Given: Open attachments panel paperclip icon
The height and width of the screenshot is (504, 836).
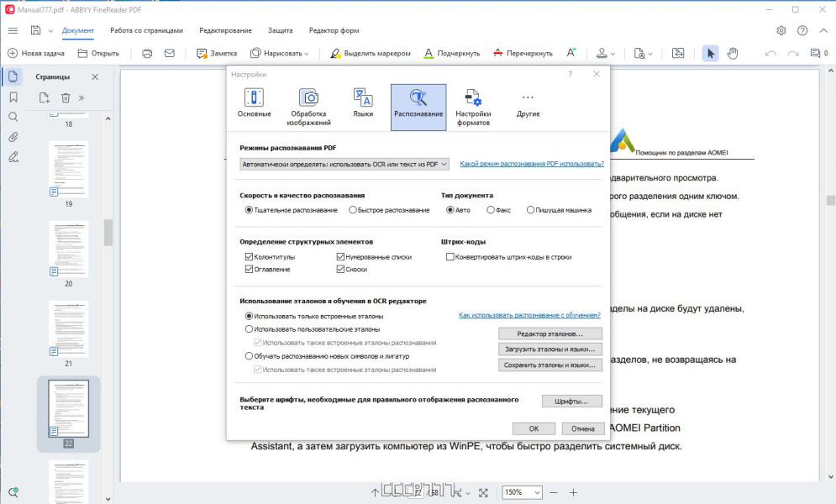Looking at the screenshot, I should click(x=13, y=137).
